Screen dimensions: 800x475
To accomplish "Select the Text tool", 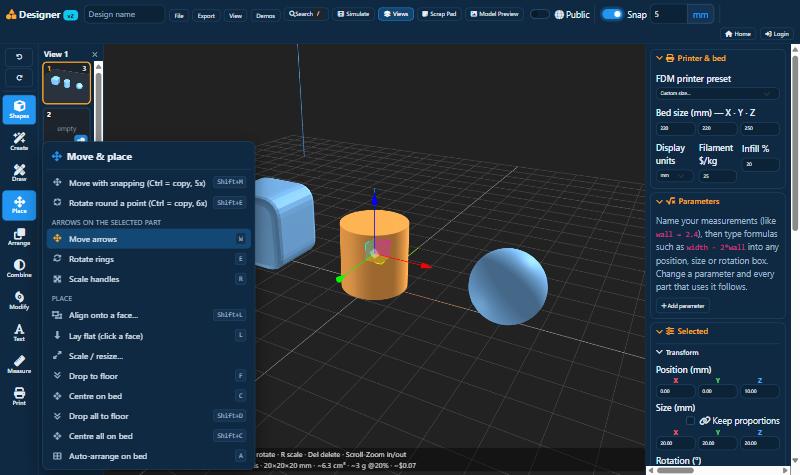I will [19, 333].
